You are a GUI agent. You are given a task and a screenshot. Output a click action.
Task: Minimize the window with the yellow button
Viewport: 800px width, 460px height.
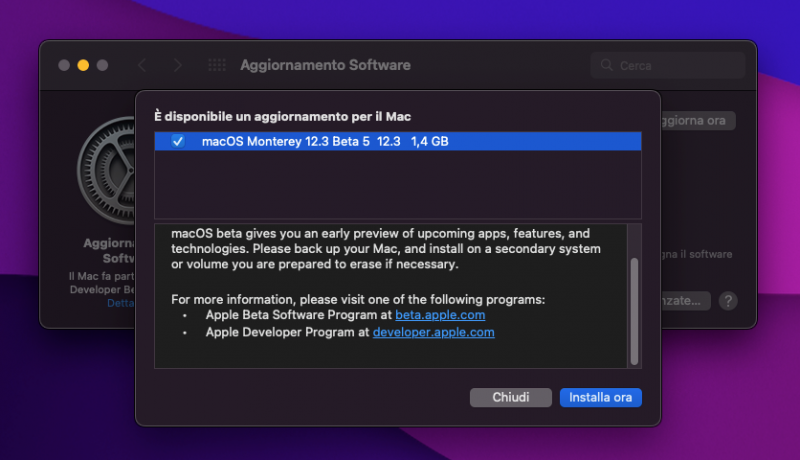83,65
